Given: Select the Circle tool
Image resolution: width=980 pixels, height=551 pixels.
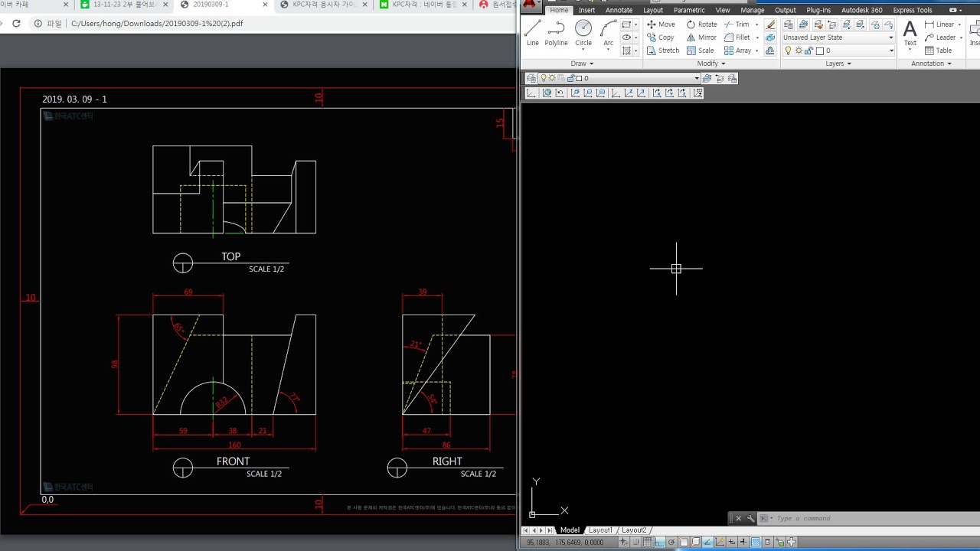Looking at the screenshot, I should pos(583,34).
